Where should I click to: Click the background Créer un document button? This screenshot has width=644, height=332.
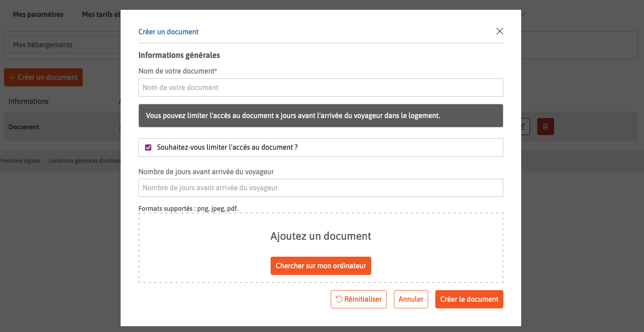coord(44,78)
